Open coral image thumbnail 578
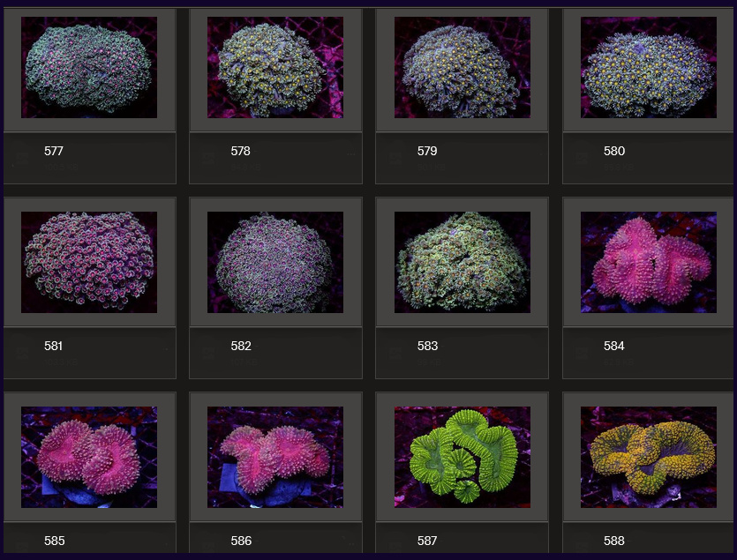Image resolution: width=737 pixels, height=560 pixels. coord(275,68)
